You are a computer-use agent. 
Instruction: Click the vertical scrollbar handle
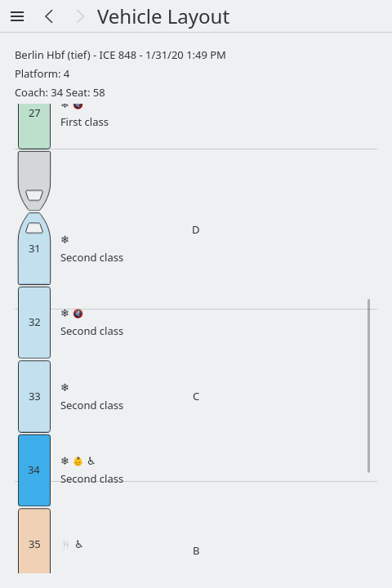(x=369, y=385)
